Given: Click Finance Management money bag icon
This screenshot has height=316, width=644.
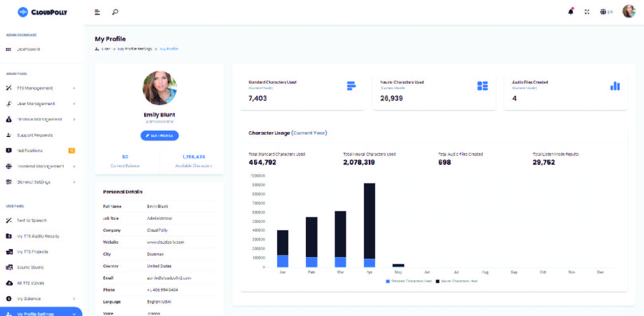Looking at the screenshot, I should (9, 119).
